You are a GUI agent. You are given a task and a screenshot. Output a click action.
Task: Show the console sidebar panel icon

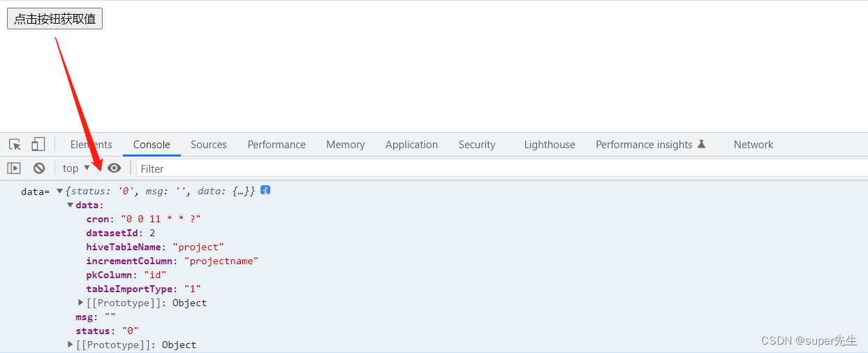click(x=14, y=168)
